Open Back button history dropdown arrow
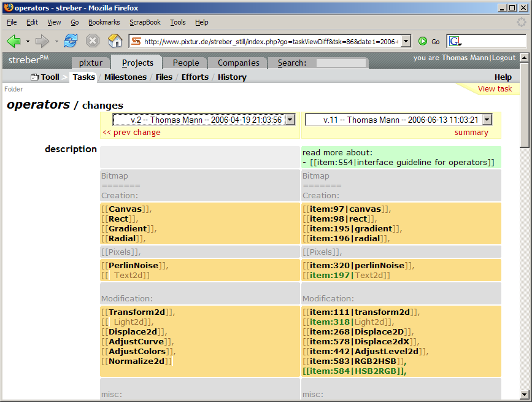The width and height of the screenshot is (532, 402). pyautogui.click(x=28, y=42)
